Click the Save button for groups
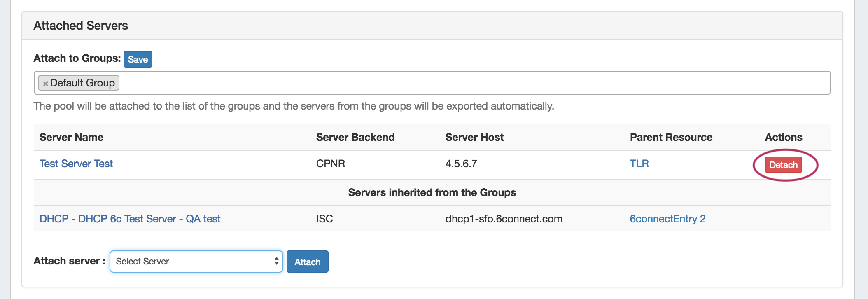Image resolution: width=868 pixels, height=299 pixels. 138,59
